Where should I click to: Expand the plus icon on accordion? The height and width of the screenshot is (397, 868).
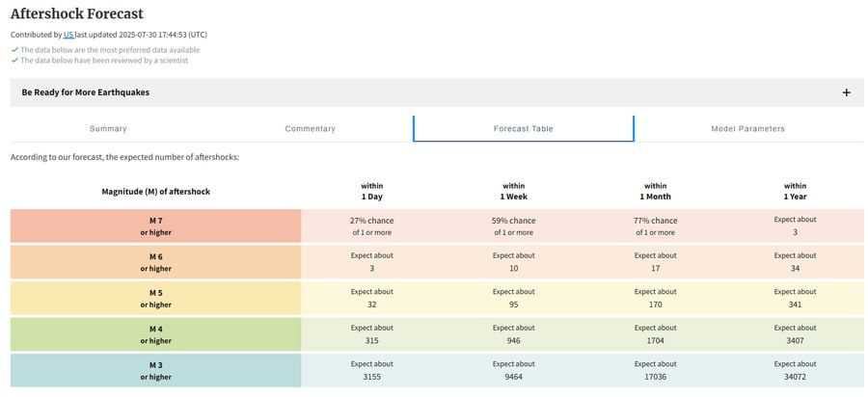click(846, 93)
